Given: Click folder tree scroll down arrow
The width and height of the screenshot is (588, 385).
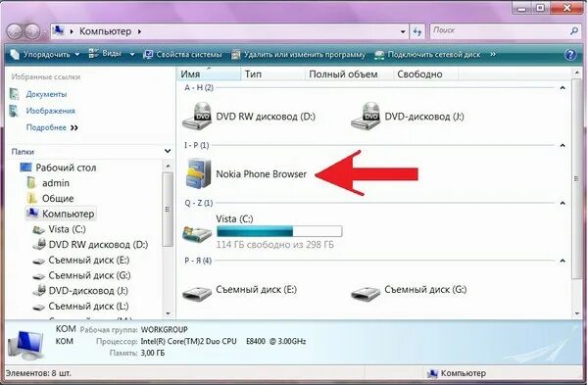Looking at the screenshot, I should coord(168,313).
